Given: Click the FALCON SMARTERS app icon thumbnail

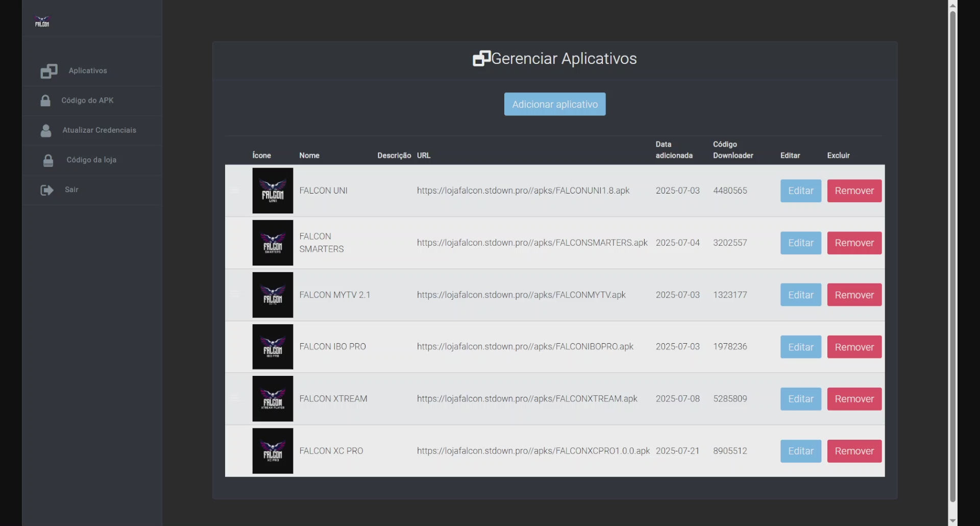Looking at the screenshot, I should pyautogui.click(x=273, y=243).
